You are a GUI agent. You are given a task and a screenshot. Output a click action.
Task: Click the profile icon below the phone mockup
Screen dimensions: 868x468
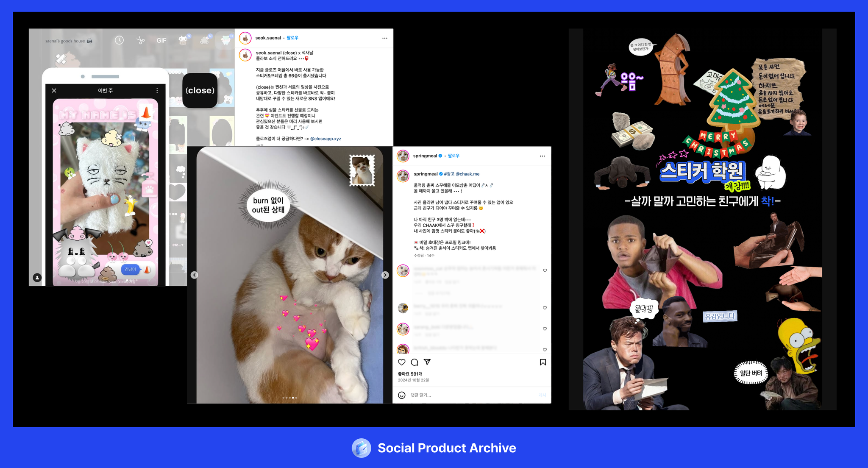(x=37, y=278)
